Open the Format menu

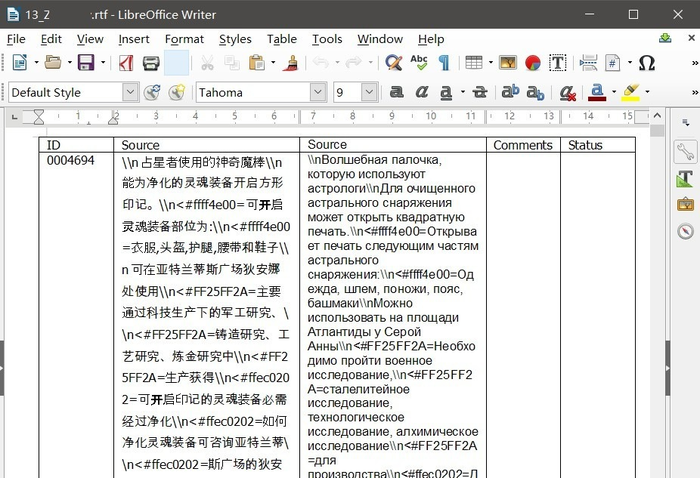tap(184, 39)
